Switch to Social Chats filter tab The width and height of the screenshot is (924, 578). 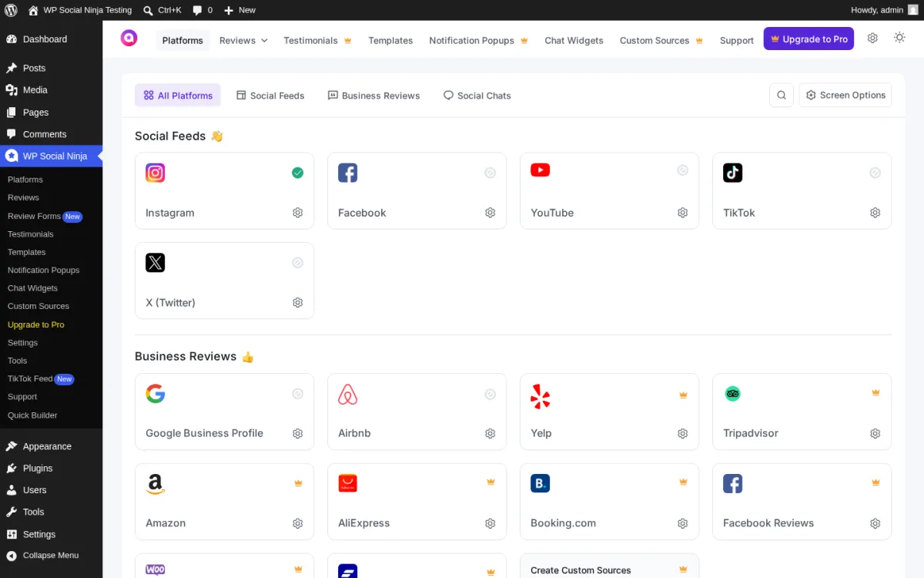477,96
